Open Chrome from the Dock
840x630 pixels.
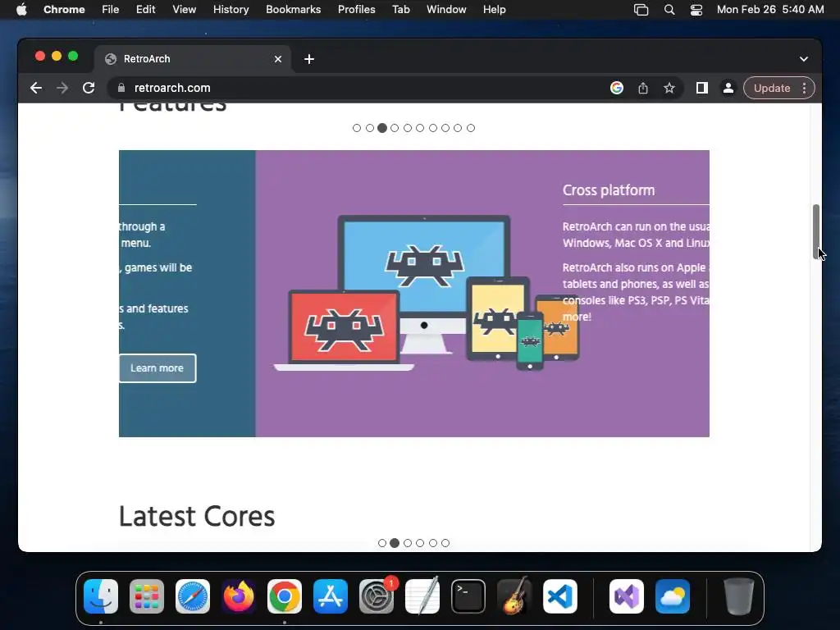(285, 596)
